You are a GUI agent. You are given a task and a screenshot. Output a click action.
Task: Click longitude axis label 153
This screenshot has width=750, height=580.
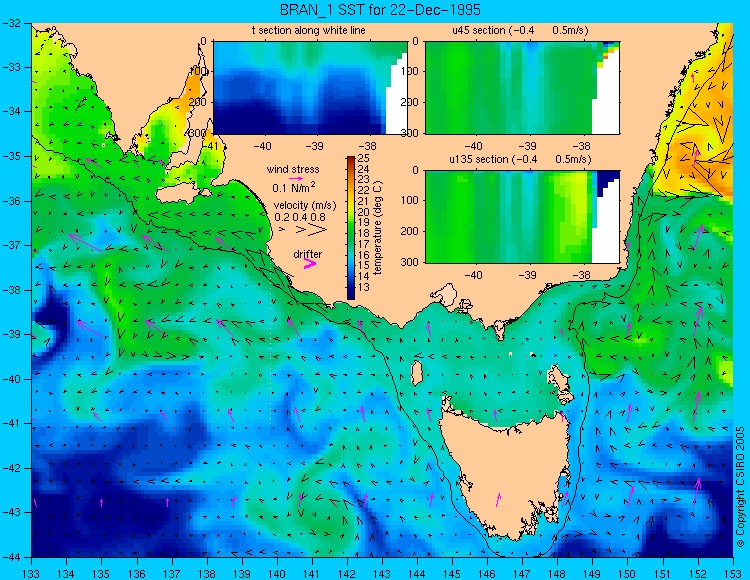pos(732,573)
